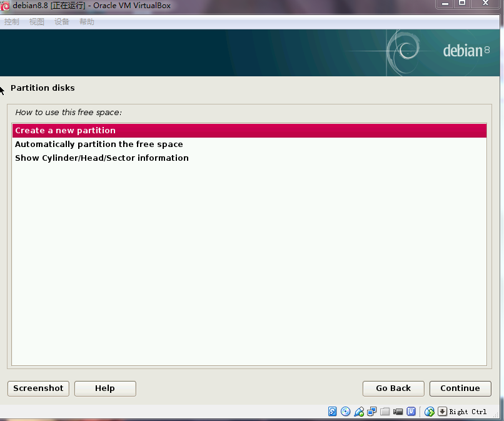The height and width of the screenshot is (421, 504).
Task: Click the shared folders status icon
Action: coord(385,411)
